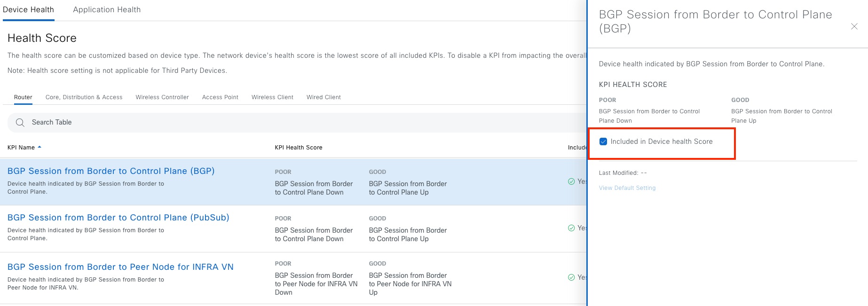Close the BGP Session side panel
The image size is (868, 306).
click(x=854, y=27)
